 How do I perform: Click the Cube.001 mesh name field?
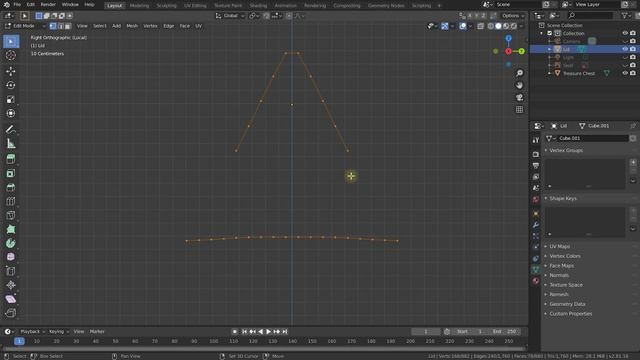pos(593,138)
